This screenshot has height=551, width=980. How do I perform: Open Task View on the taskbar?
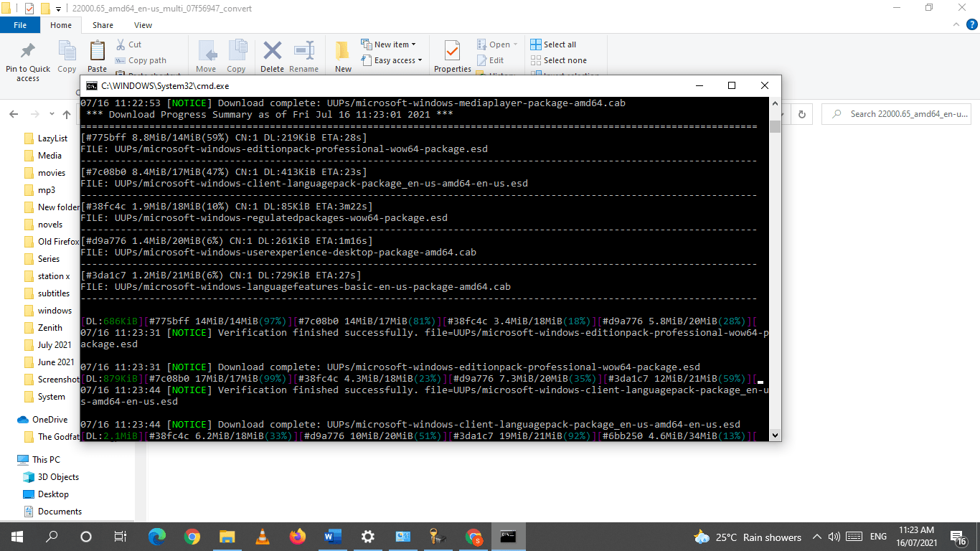[x=121, y=537]
